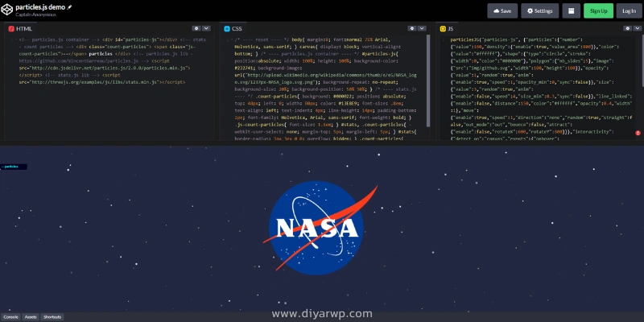Screen dimensions: 644x322
Task: Open the Console panel
Action: (x=10, y=317)
